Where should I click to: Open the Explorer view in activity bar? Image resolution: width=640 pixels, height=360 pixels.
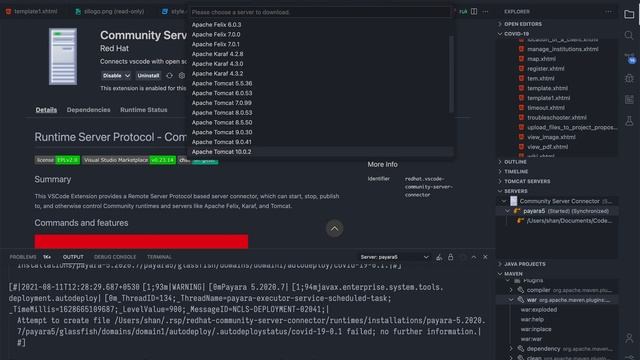click(x=629, y=15)
